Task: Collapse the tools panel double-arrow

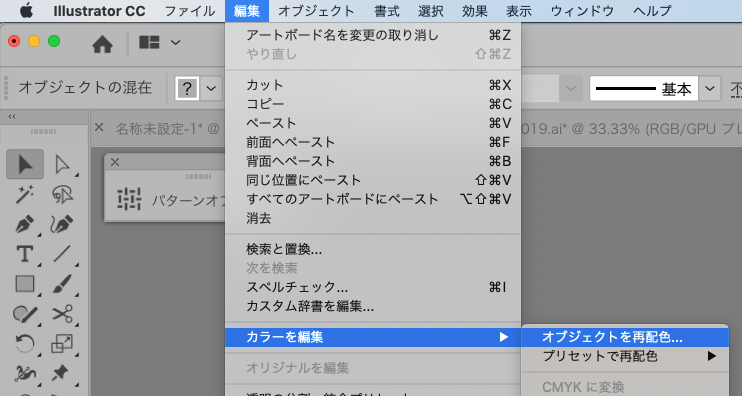Action: click(12, 116)
